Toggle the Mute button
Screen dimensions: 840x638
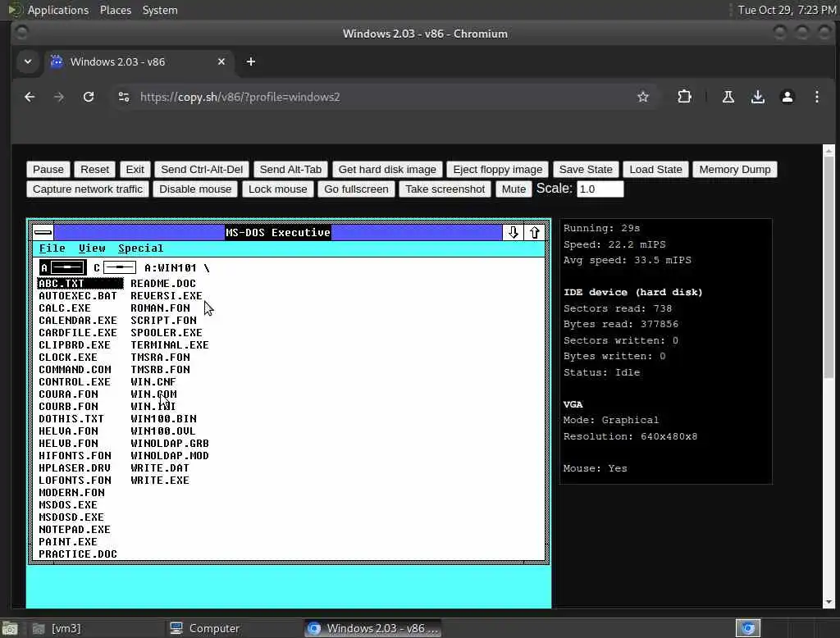point(514,189)
